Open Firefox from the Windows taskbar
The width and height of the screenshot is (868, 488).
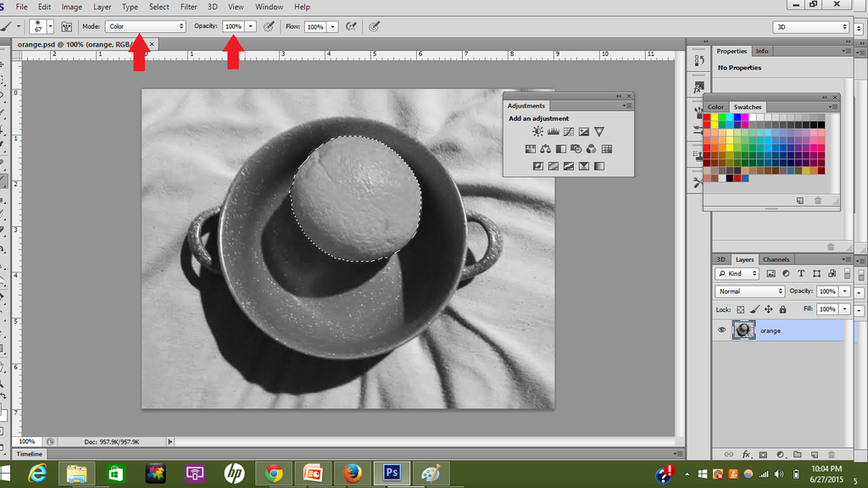coord(353,472)
